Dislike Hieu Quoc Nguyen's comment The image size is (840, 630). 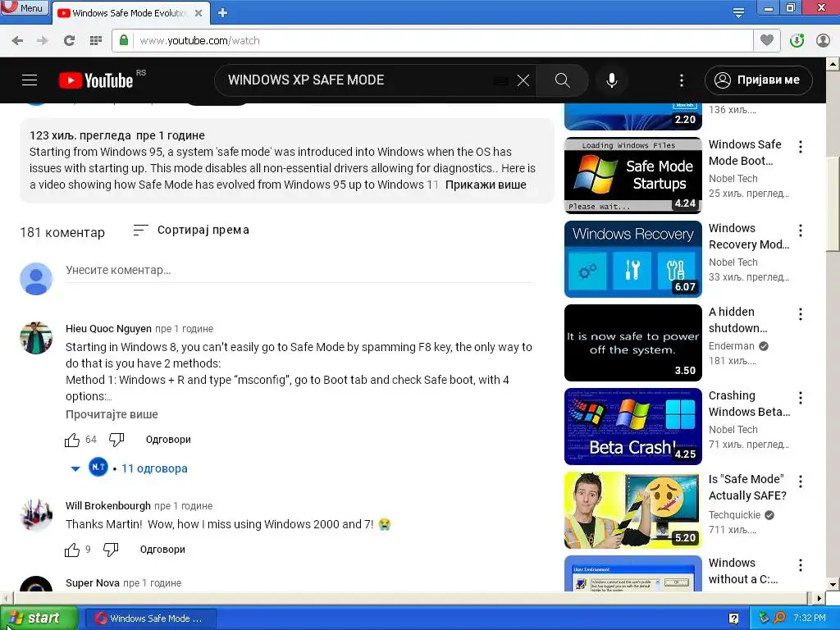pos(116,440)
